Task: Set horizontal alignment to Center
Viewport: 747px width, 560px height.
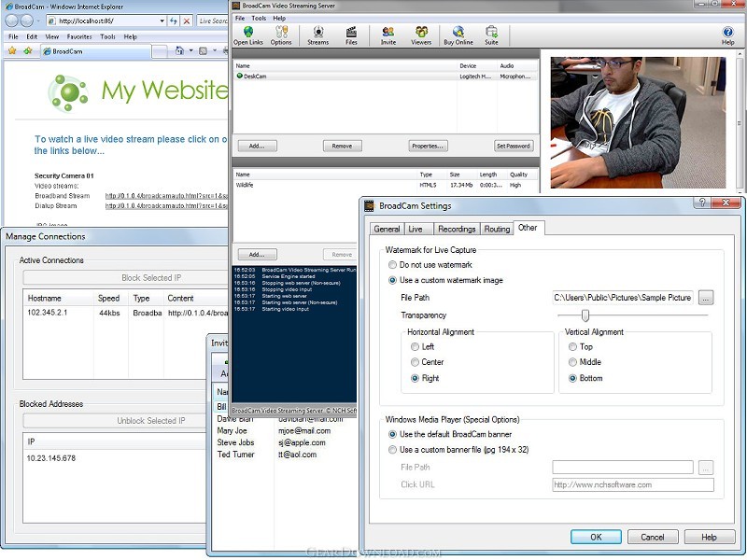Action: click(x=415, y=362)
